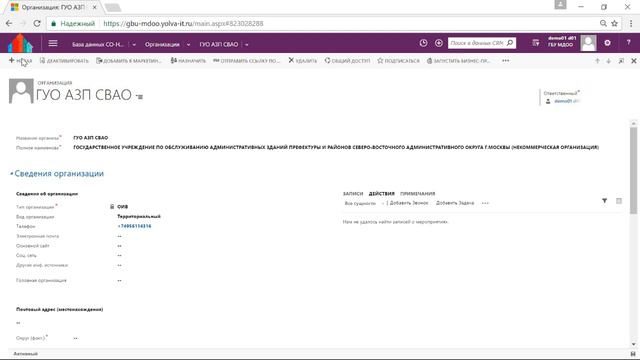The height and width of the screenshot is (360, 640).
Task: Click the Название организации field value ГУО АЗП СВАО
Action: pos(91,138)
